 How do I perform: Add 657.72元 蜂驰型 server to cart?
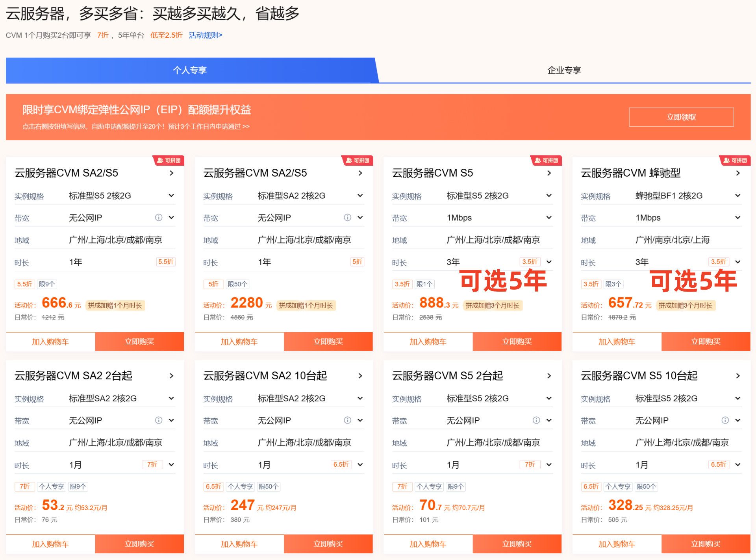617,342
